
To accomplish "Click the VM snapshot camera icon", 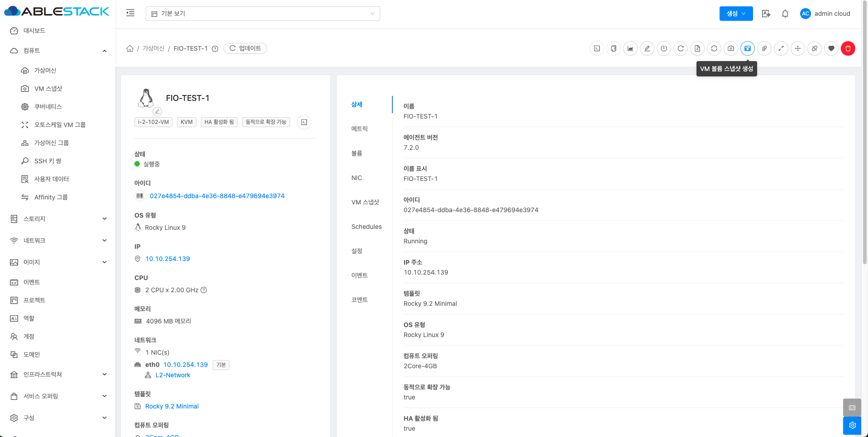I will pos(731,48).
